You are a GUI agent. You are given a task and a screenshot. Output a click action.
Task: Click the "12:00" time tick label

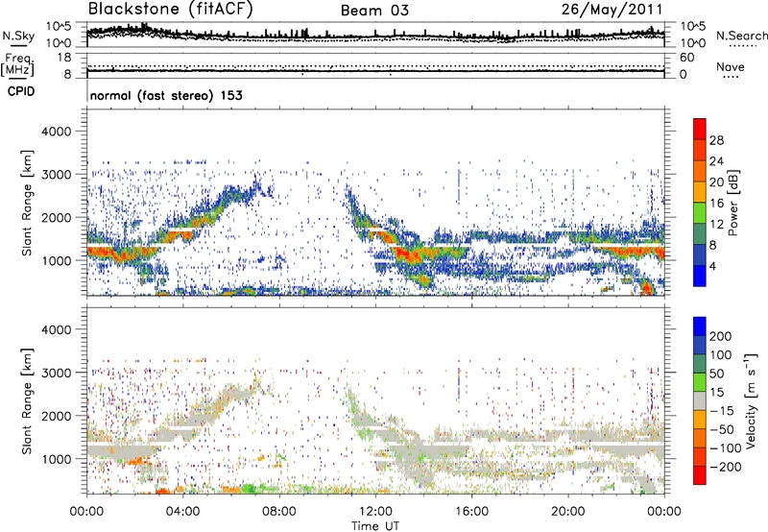pyautogui.click(x=375, y=512)
